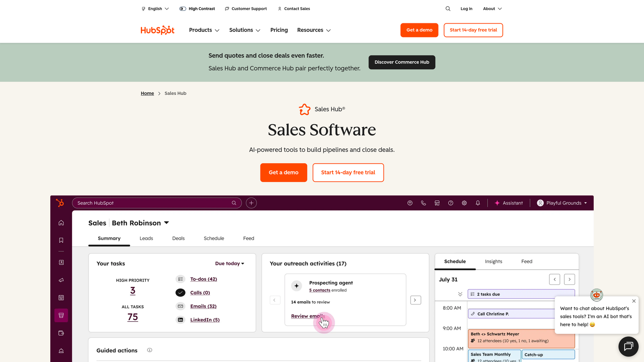Image resolution: width=644 pixels, height=362 pixels.
Task: Select the Marketing megaphone icon
Action: [61, 280]
